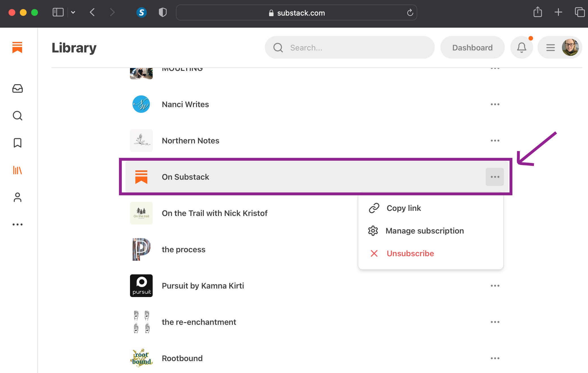The image size is (588, 373).
Task: Choose Copy link from menu
Action: coord(404,208)
